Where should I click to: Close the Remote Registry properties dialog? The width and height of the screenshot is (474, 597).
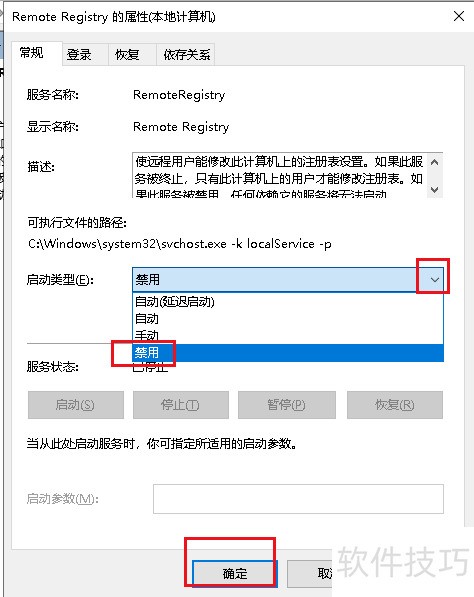[459, 16]
